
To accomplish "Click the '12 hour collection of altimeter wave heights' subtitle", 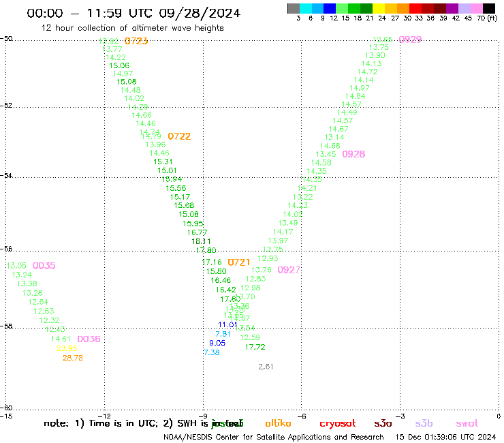I will [132, 28].
